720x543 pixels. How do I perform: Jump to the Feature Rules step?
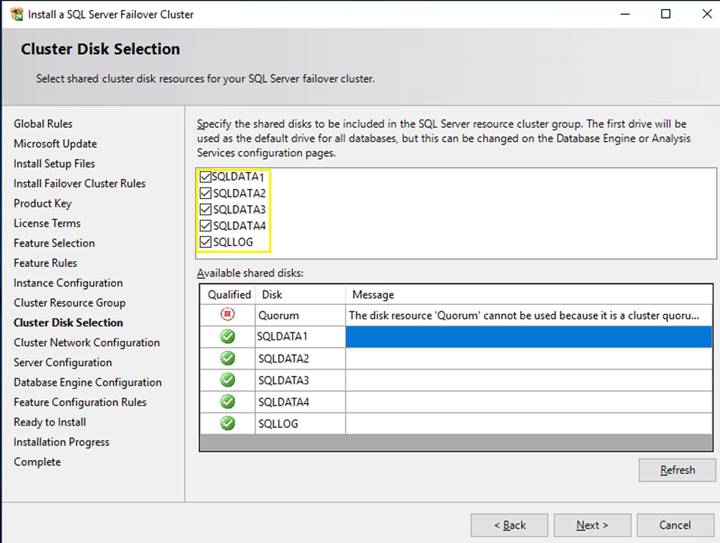45,263
